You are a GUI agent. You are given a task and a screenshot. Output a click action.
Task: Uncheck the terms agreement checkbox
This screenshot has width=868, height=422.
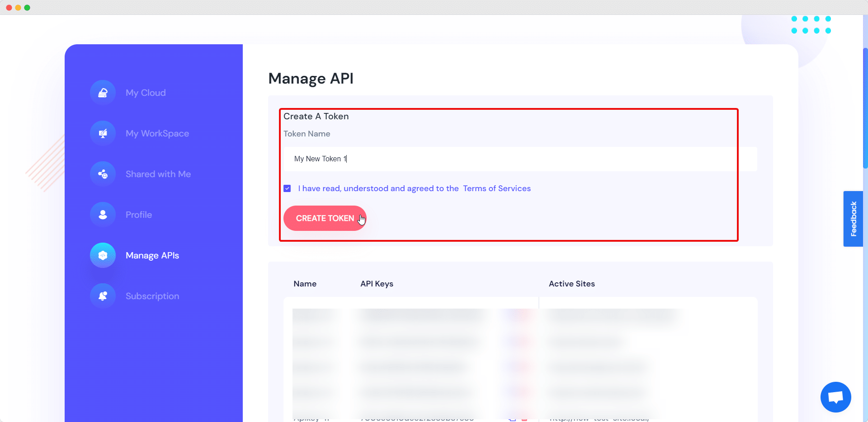[x=287, y=188]
